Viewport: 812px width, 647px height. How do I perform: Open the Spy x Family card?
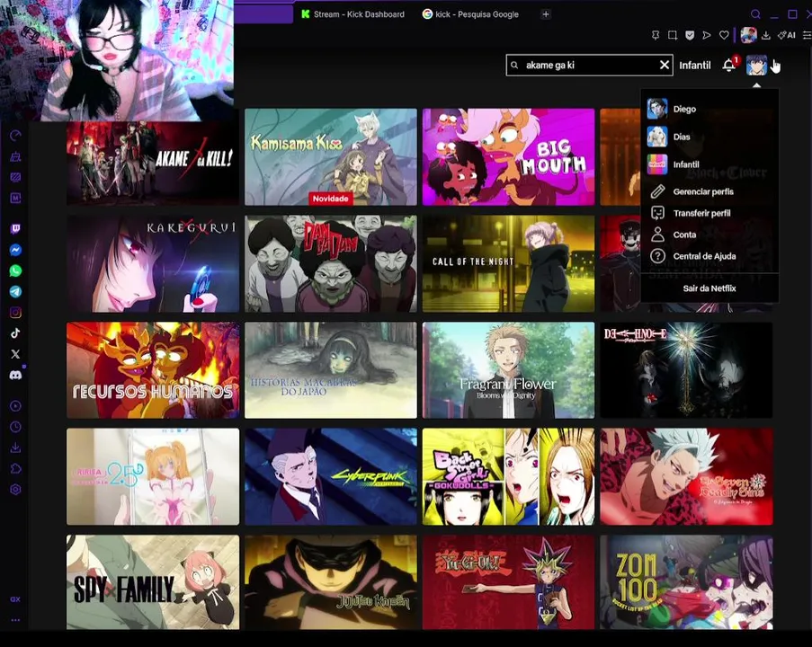(153, 582)
